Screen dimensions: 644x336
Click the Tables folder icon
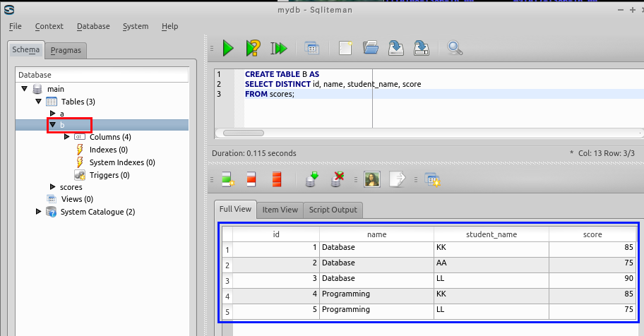(52, 102)
